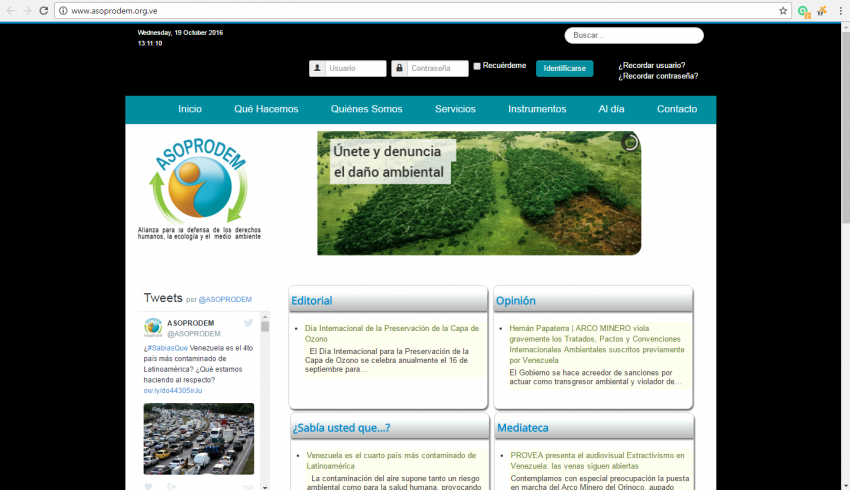Click the browser back arrow

pyautogui.click(x=10, y=11)
